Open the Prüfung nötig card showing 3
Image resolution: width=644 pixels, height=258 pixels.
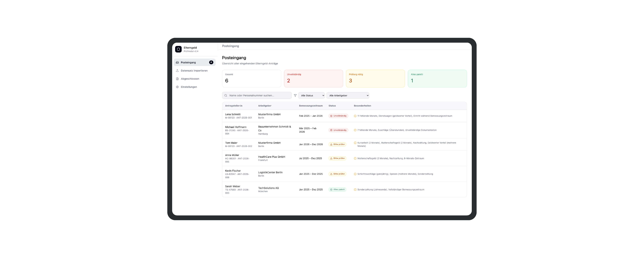[x=375, y=78]
